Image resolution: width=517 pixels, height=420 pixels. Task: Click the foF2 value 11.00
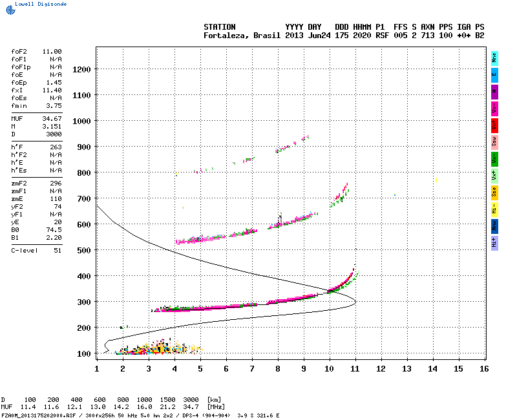pyautogui.click(x=52, y=52)
